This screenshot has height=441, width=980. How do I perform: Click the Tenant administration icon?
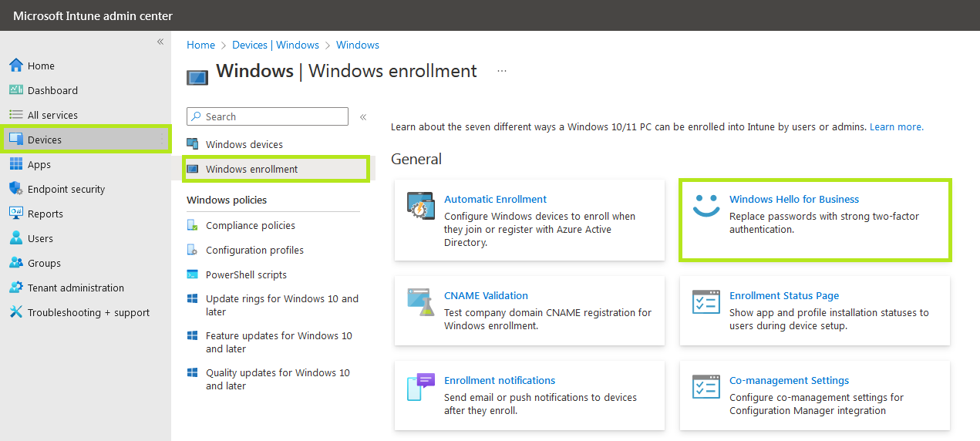(x=16, y=288)
